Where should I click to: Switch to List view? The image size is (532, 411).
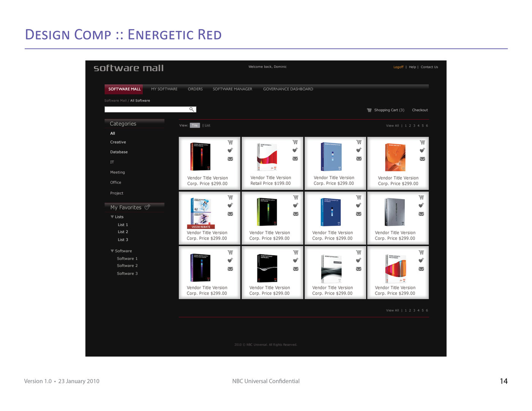(207, 125)
